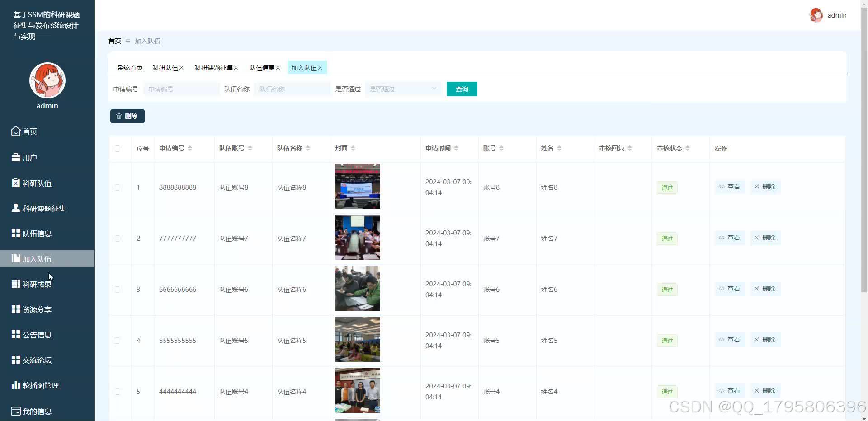The image size is (868, 421).
Task: Sort by 账号 column using its sort arrows
Action: [501, 148]
